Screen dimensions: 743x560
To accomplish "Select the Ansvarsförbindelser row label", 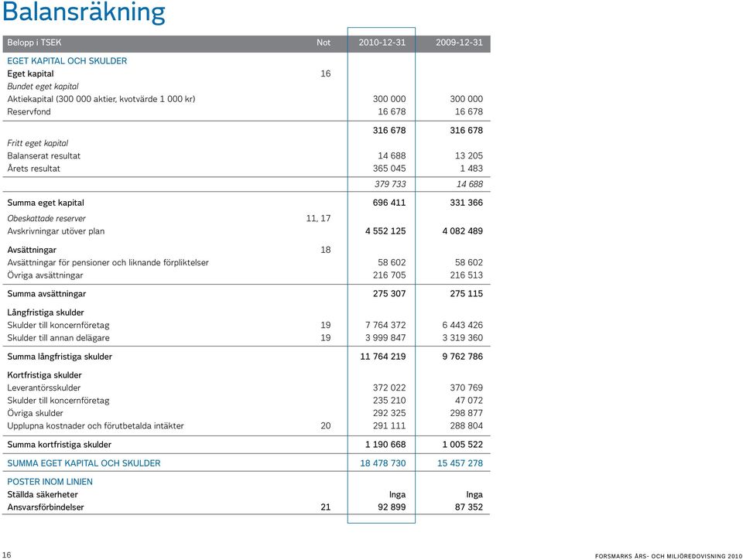I will (x=45, y=507).
